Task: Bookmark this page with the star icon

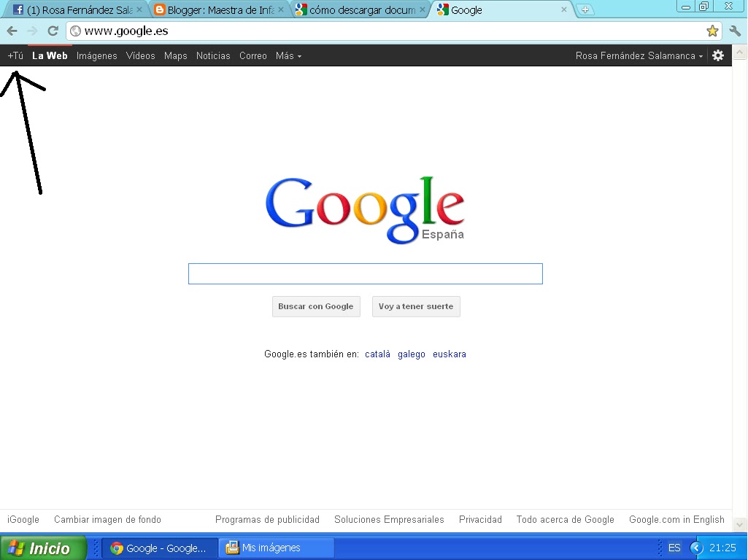Action: 712,31
